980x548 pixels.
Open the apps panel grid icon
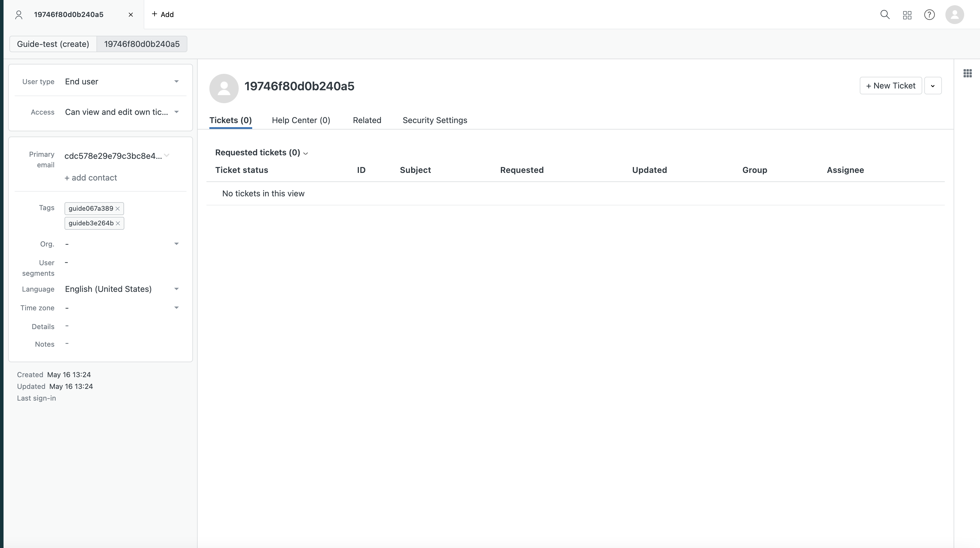click(x=967, y=73)
